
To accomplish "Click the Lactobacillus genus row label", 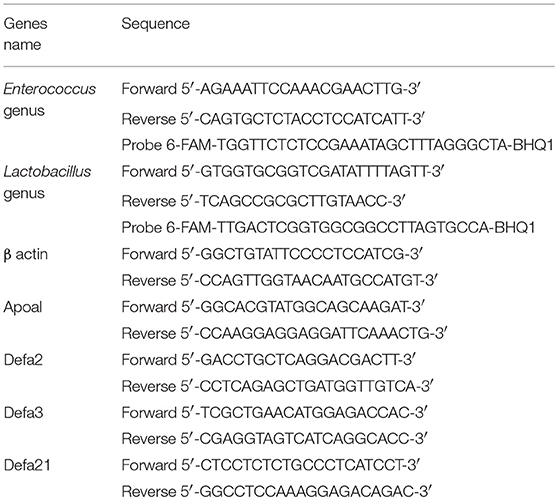I will (x=47, y=182).
